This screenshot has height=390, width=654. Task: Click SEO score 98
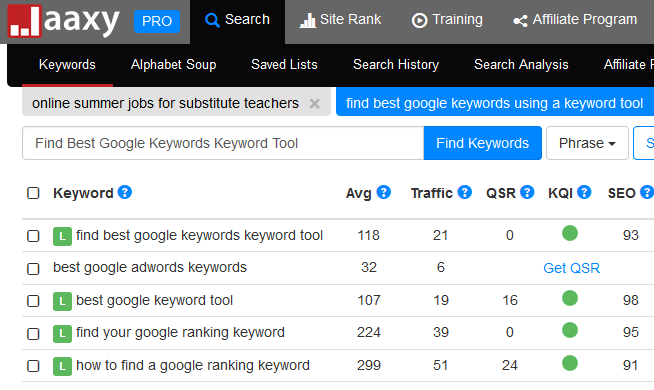coord(631,300)
